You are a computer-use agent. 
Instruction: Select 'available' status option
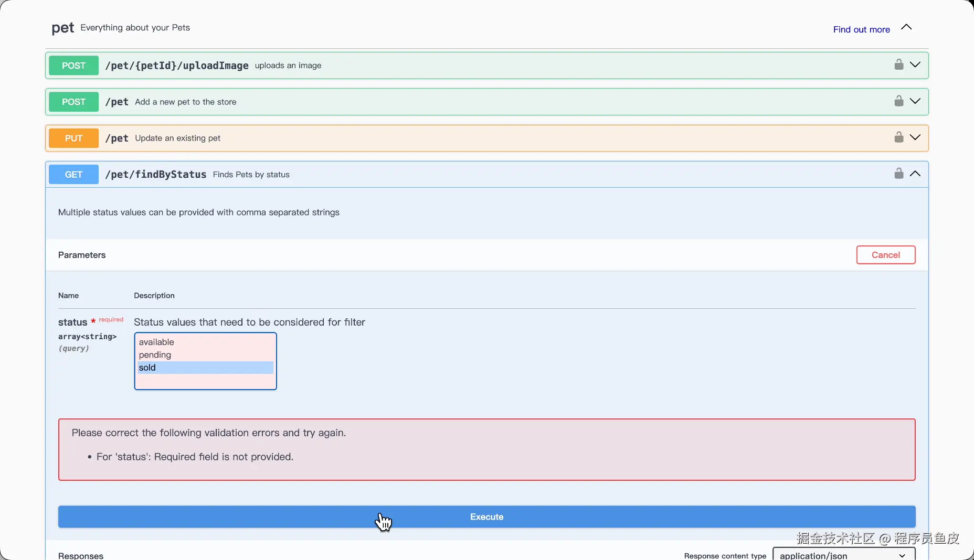[156, 342]
